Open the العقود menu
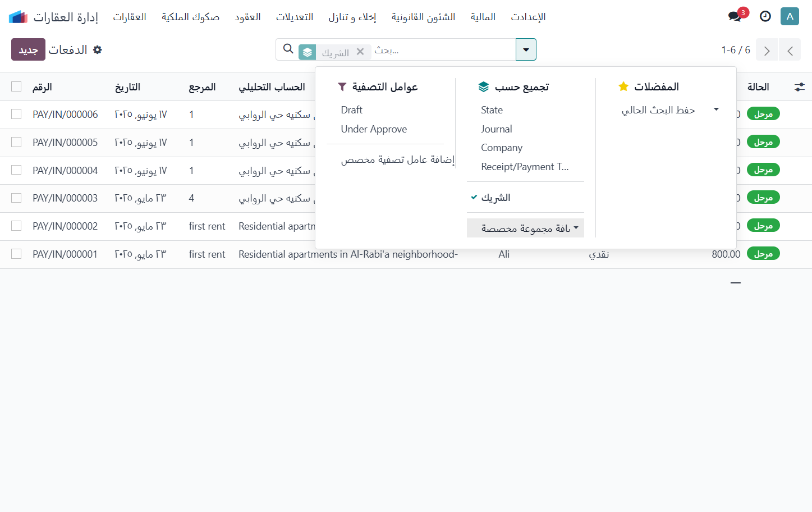The image size is (812, 512). 247,17
